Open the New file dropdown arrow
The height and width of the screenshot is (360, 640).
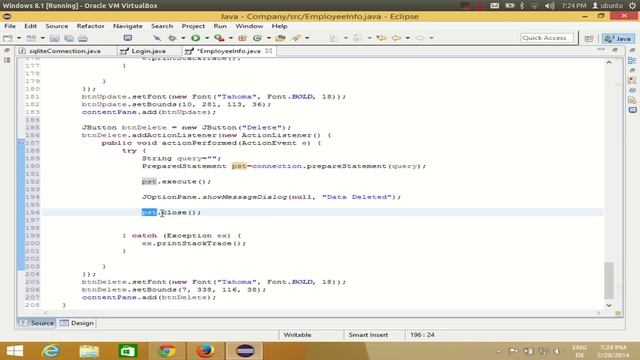(x=19, y=38)
